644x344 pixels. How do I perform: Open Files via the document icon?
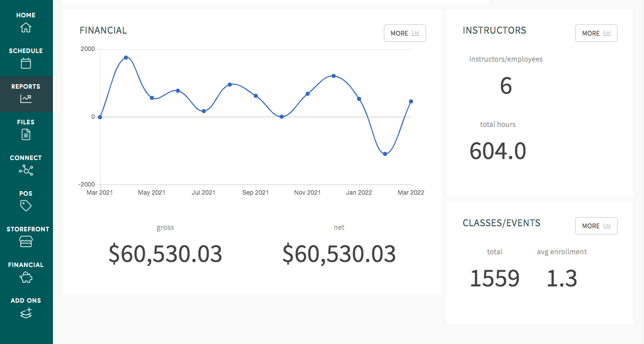[26, 135]
